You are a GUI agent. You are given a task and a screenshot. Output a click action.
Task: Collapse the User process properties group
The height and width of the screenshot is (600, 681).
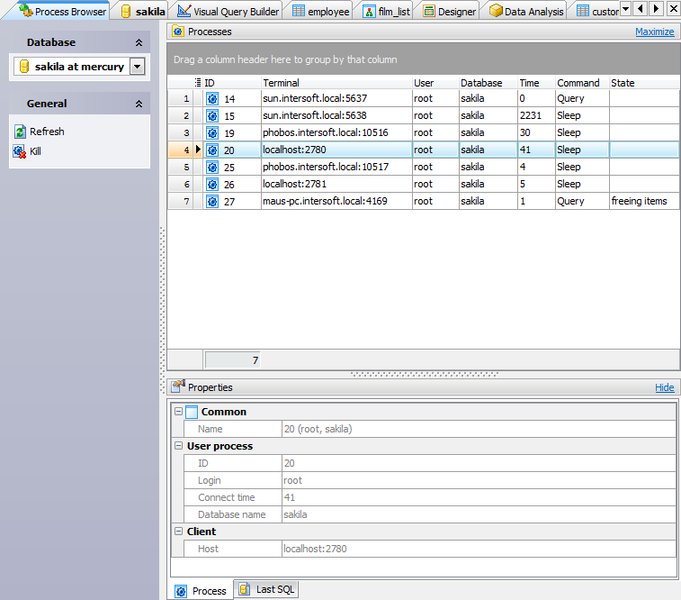[178, 445]
